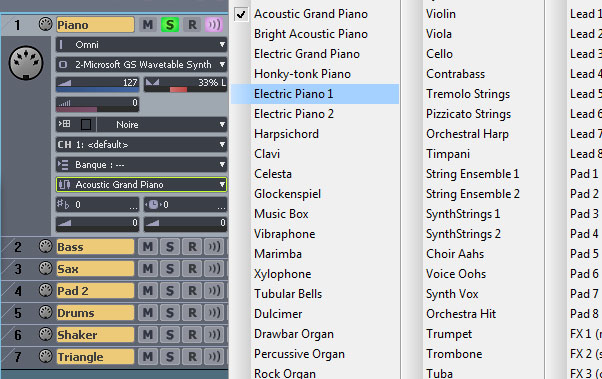Screen dimensions: 602x379
Task: Click the arpeggiator icon left of Noire
Action: (64, 124)
